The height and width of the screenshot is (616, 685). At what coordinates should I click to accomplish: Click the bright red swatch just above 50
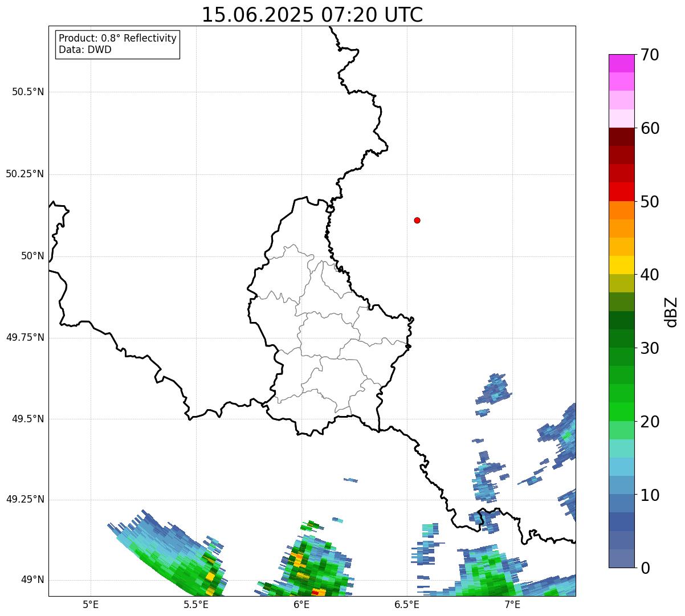(x=621, y=192)
